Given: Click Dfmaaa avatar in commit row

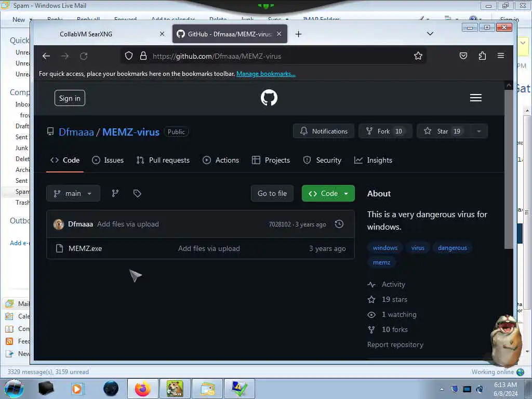Looking at the screenshot, I should pos(59,224).
